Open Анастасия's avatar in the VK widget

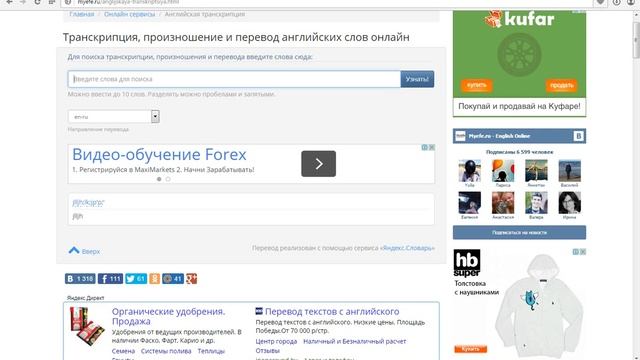(x=503, y=202)
